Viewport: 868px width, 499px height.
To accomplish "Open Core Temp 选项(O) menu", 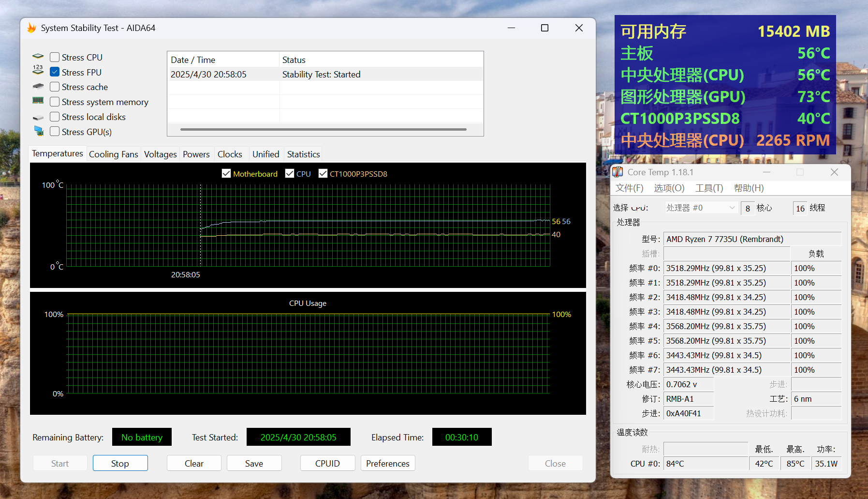I will [669, 188].
